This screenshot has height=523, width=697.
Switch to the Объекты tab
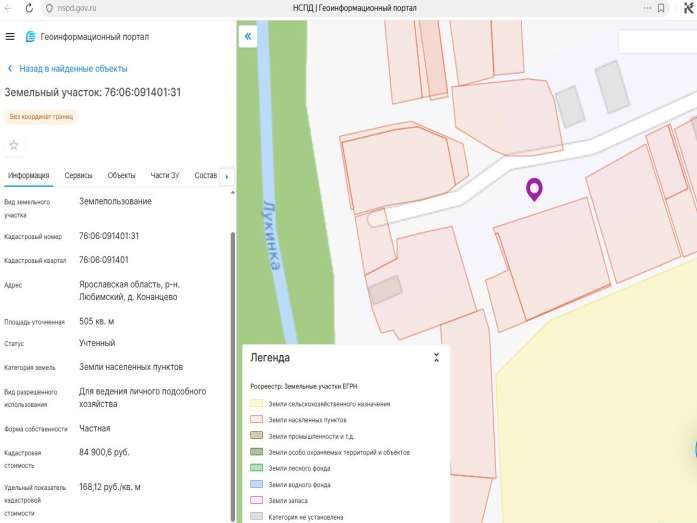(x=121, y=176)
